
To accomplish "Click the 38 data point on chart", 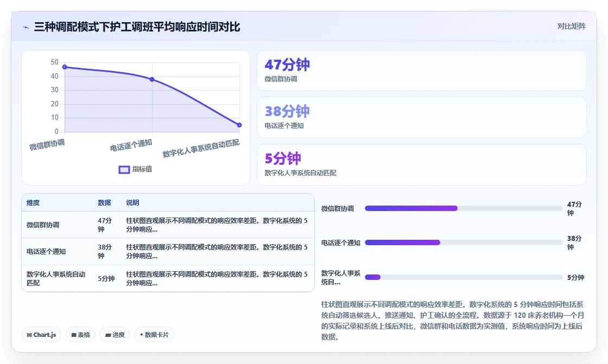I will point(152,79).
